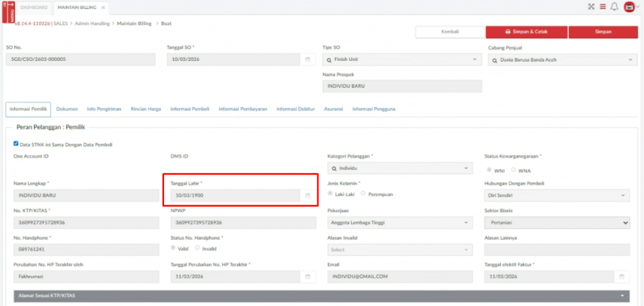Uncheck Data STNK sama dengan pembeli checkbox

16,144
